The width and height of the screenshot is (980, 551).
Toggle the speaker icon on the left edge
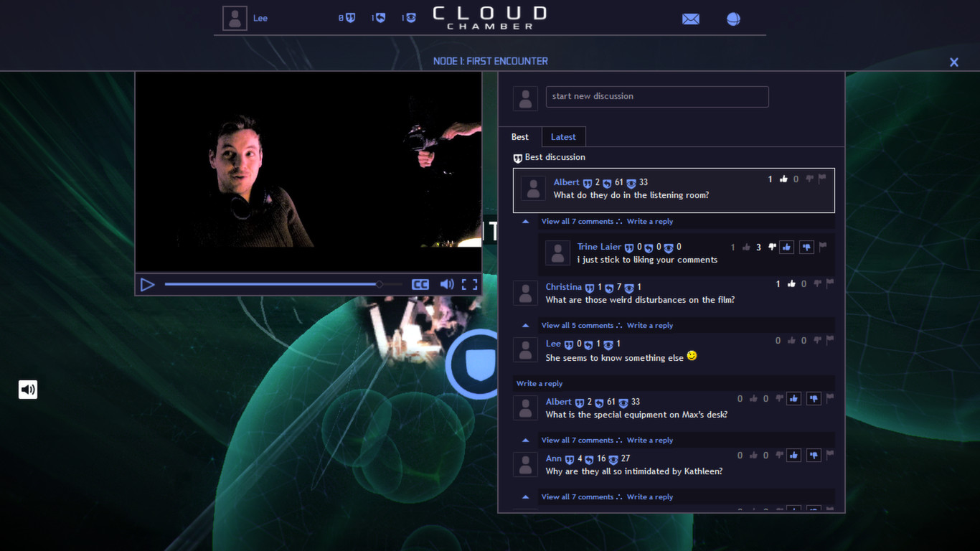point(27,389)
